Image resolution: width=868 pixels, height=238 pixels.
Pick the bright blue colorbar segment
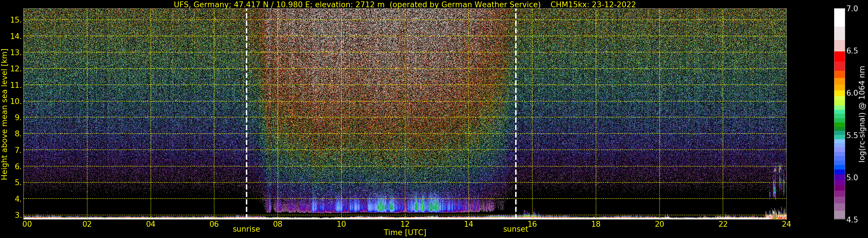coord(839,167)
